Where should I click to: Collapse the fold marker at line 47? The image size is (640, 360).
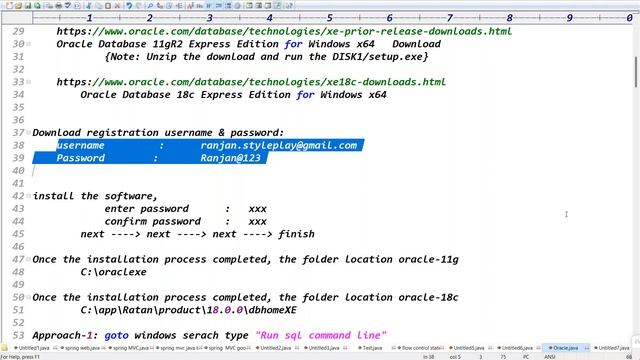coord(29,259)
